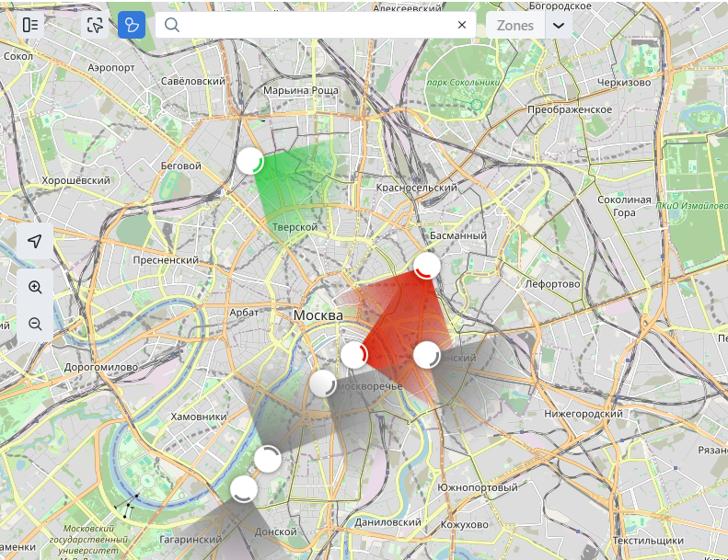Expand the Zones dropdown chevron

(x=558, y=25)
